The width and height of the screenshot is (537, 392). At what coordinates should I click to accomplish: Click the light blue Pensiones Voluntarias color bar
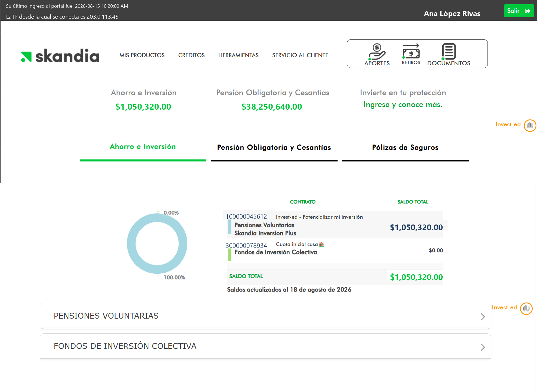(x=229, y=227)
